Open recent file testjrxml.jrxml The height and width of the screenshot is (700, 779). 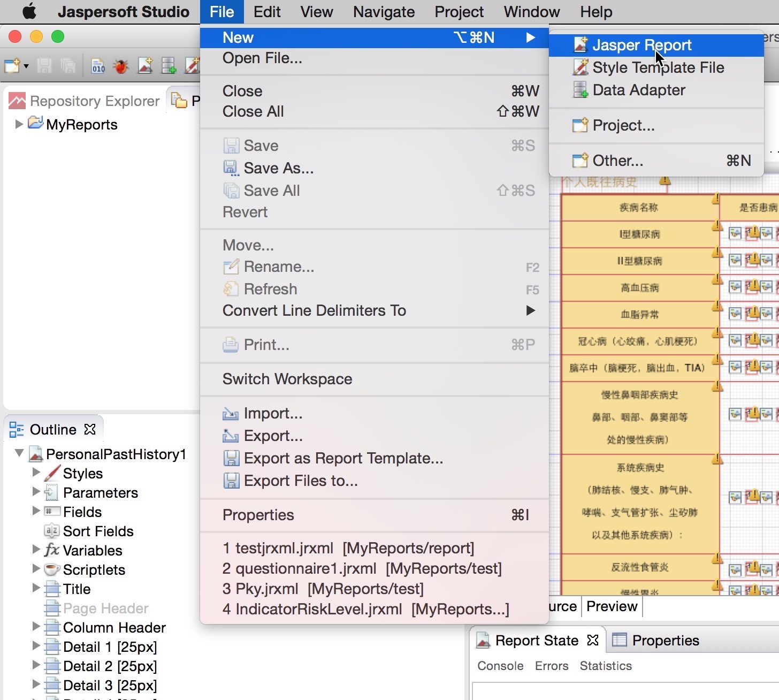tap(375, 548)
